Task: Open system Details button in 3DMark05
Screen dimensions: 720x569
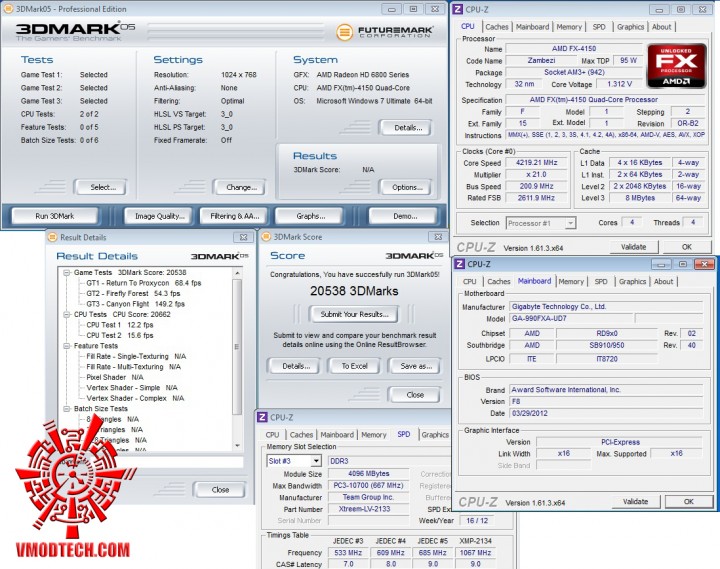Action: [x=406, y=128]
